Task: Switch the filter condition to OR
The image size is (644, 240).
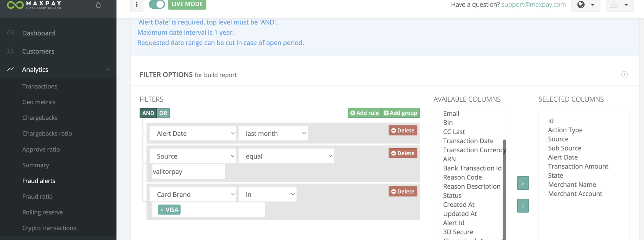Action: 163,113
